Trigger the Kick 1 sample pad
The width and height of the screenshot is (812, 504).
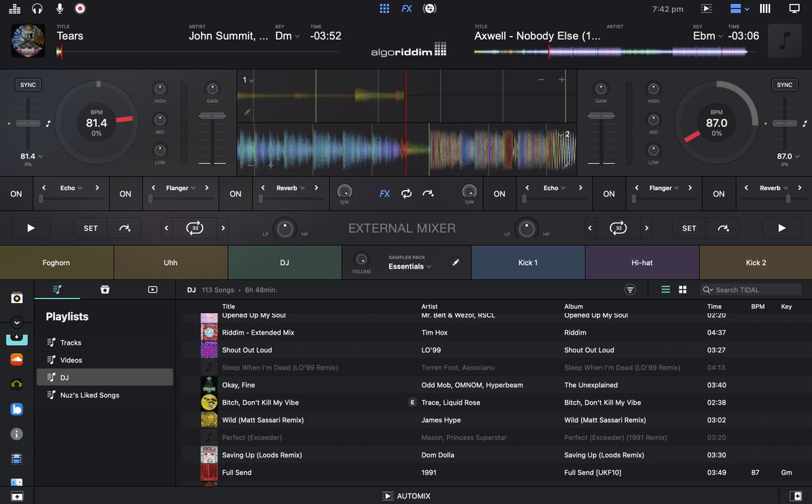click(x=528, y=262)
